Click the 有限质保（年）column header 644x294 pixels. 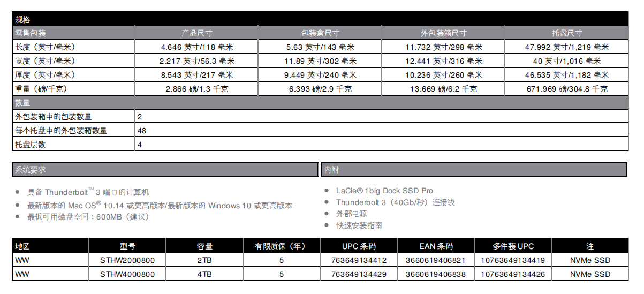pyautogui.click(x=281, y=246)
